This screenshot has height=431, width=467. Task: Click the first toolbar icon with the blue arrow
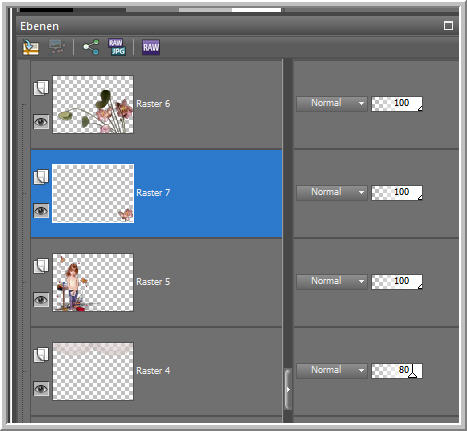click(31, 47)
